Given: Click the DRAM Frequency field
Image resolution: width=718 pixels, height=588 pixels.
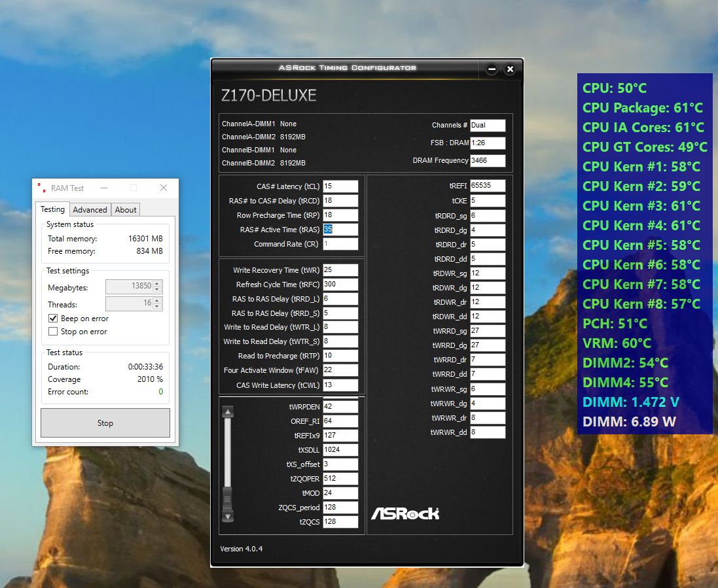Looking at the screenshot, I should click(488, 161).
